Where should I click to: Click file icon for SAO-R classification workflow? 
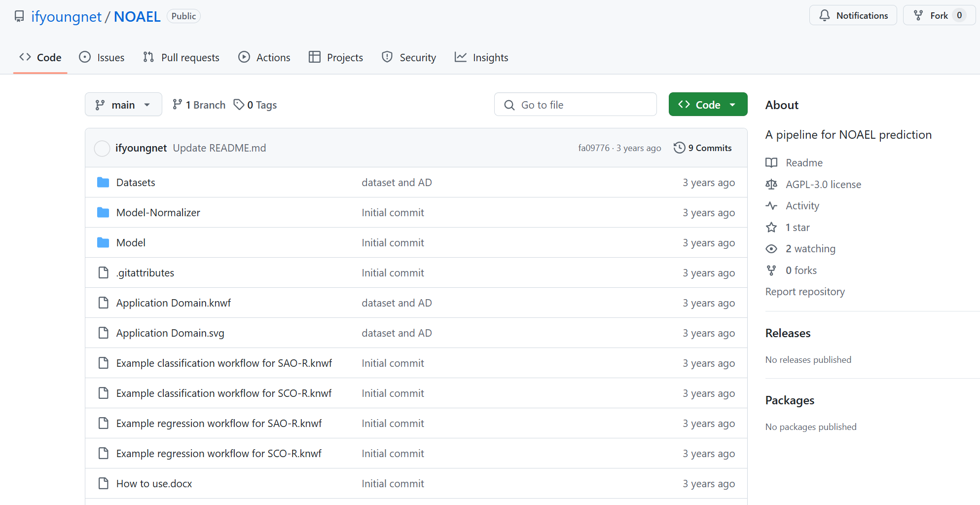(x=103, y=363)
